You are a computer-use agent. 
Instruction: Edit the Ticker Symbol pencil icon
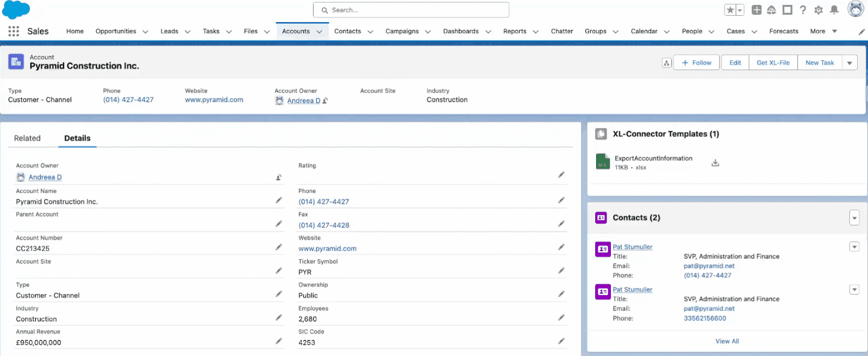pos(561,270)
